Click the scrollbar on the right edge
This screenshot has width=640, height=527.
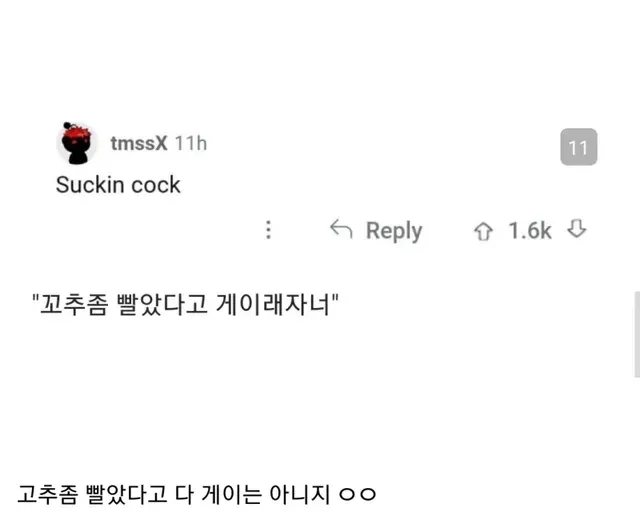click(x=636, y=334)
